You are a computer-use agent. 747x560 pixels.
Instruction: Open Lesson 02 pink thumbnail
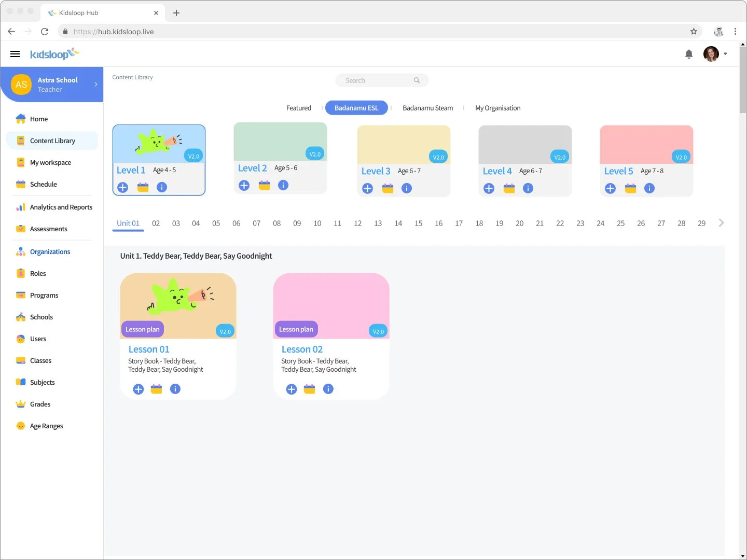coord(331,306)
